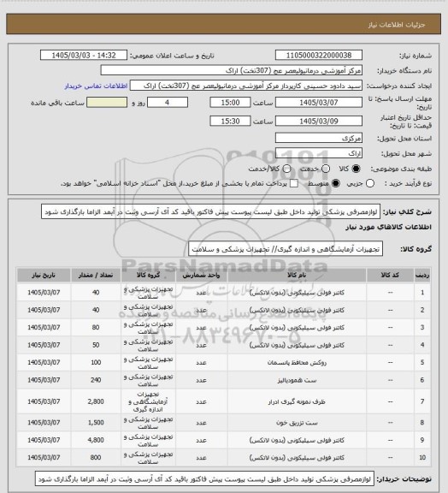This screenshot has width=448, height=493.
Task: Click the quantity 50 cell in row 4
Action: (x=96, y=345)
